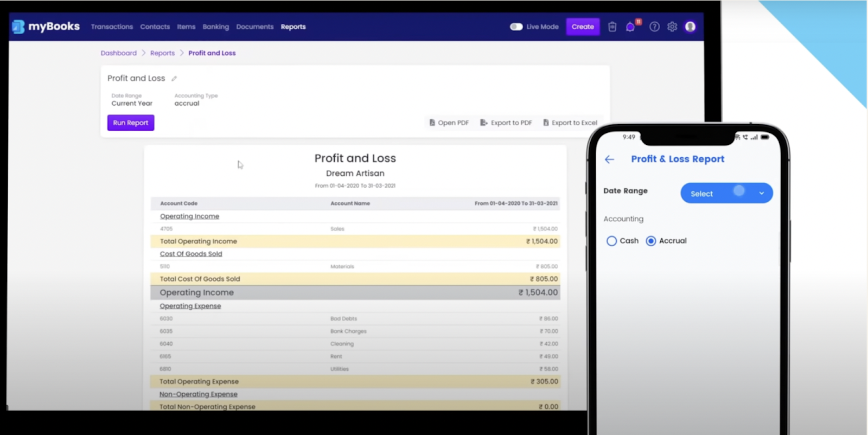
Task: Click the Cost Of Goods Sold heading
Action: [191, 254]
